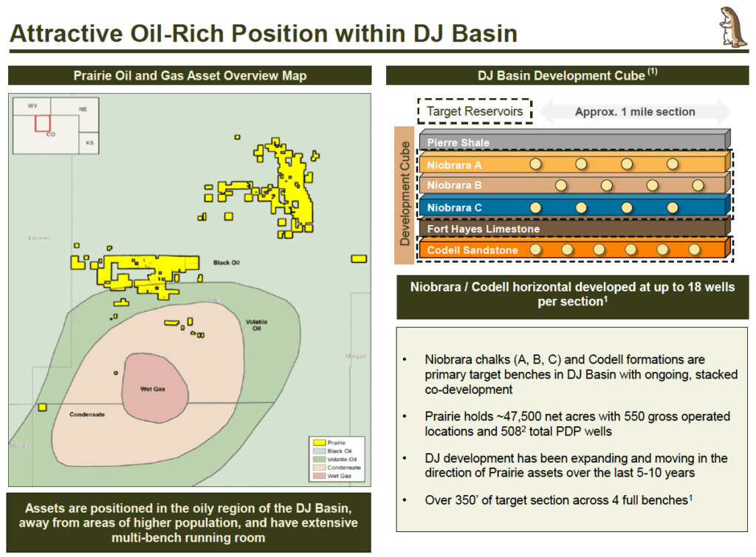Click the "Volatile Oil" legend entry text
The image size is (756, 557).
[342, 459]
